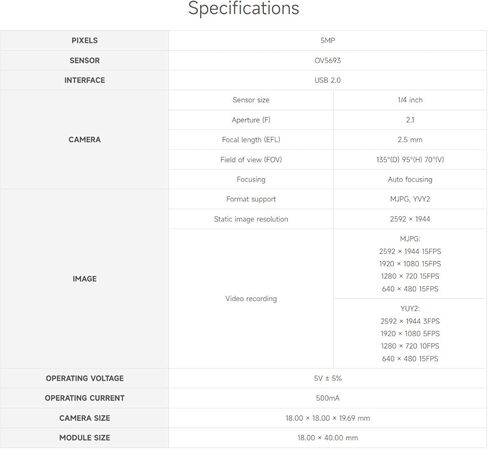Select the USB 2.0 interface value
Image resolution: width=488 pixels, height=449 pixels.
click(x=328, y=80)
